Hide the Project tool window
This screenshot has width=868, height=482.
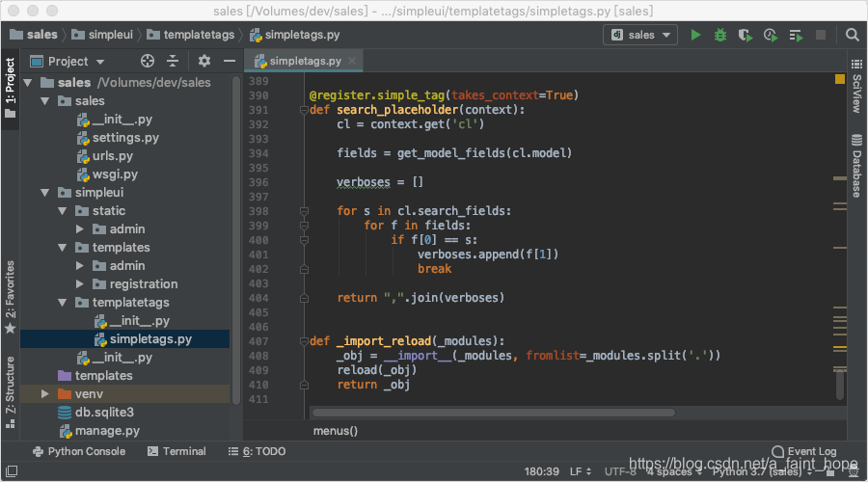(230, 61)
